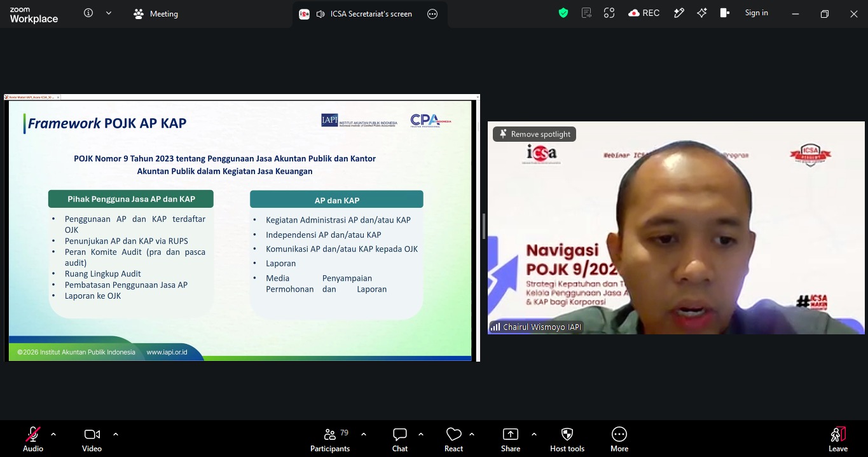Image resolution: width=868 pixels, height=457 pixels.
Task: Click the pin icon in Remove spotlight button
Action: tap(503, 134)
